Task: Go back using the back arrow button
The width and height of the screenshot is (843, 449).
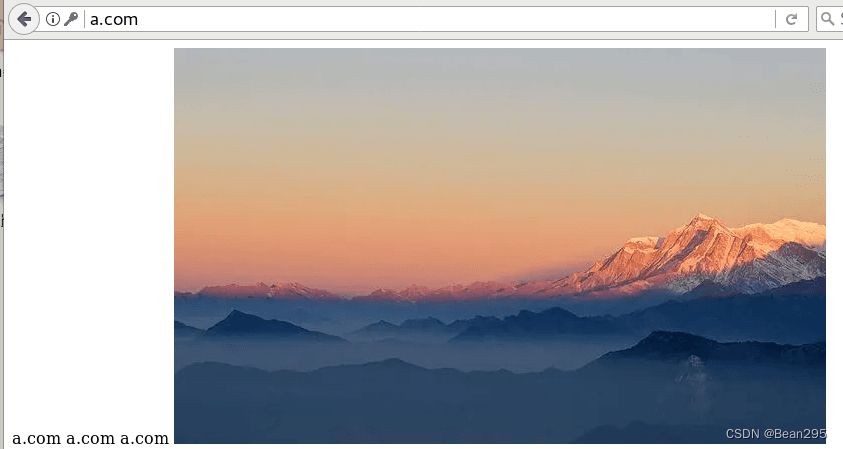Action: tap(24, 19)
